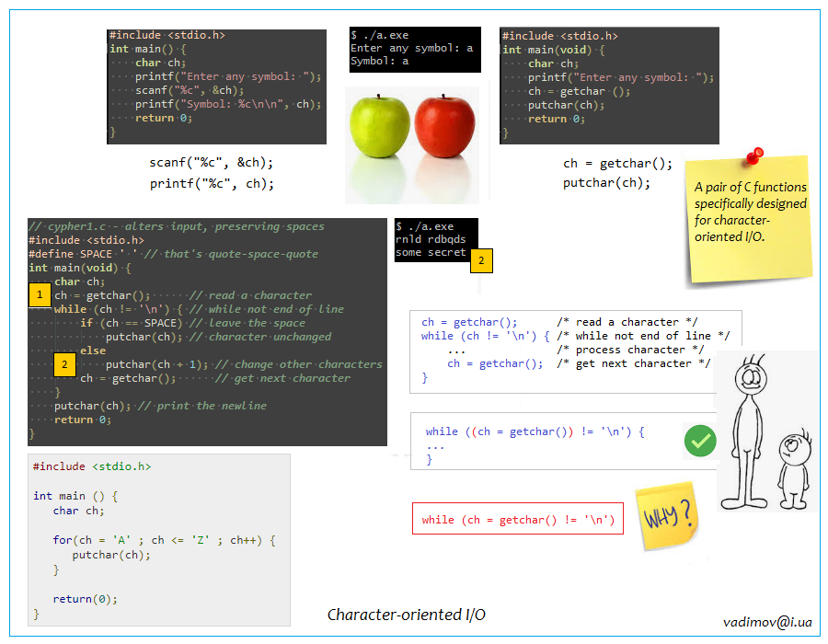Click the '// cypher1.c' comment line

(x=177, y=226)
